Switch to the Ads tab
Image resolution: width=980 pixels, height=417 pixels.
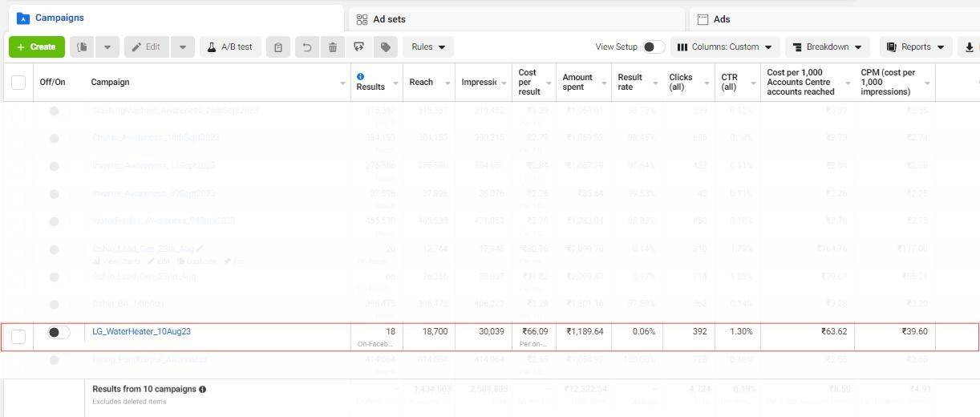[x=721, y=19]
